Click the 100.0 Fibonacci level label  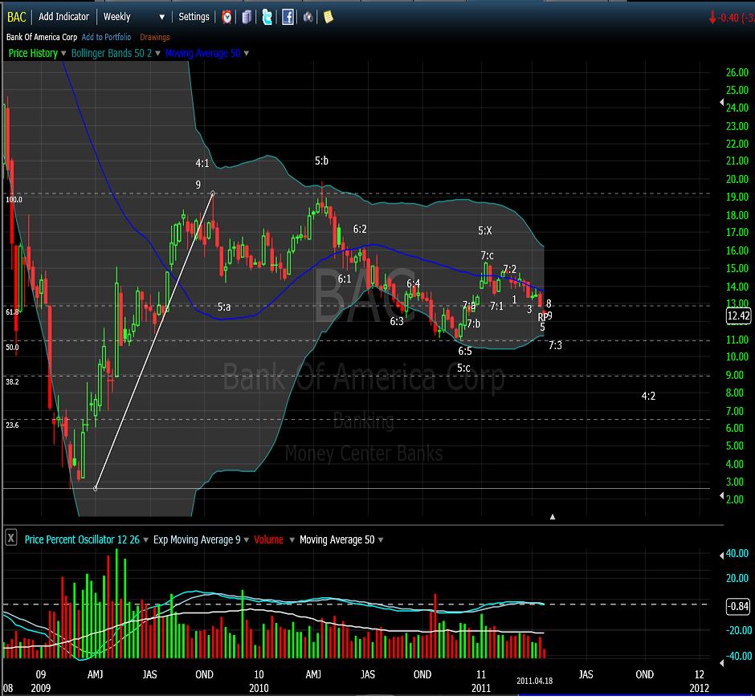click(14, 200)
